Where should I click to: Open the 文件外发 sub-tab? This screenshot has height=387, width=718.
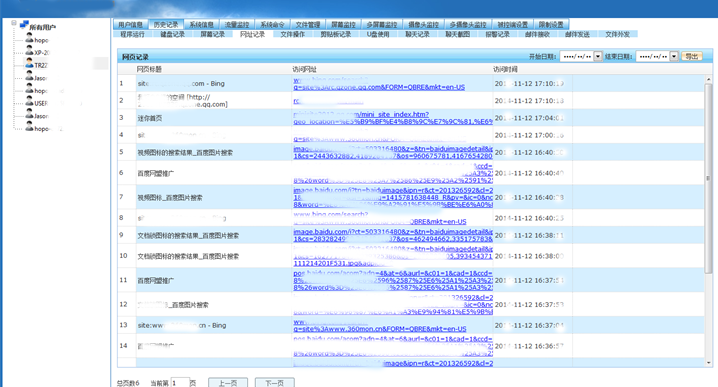[x=617, y=34]
